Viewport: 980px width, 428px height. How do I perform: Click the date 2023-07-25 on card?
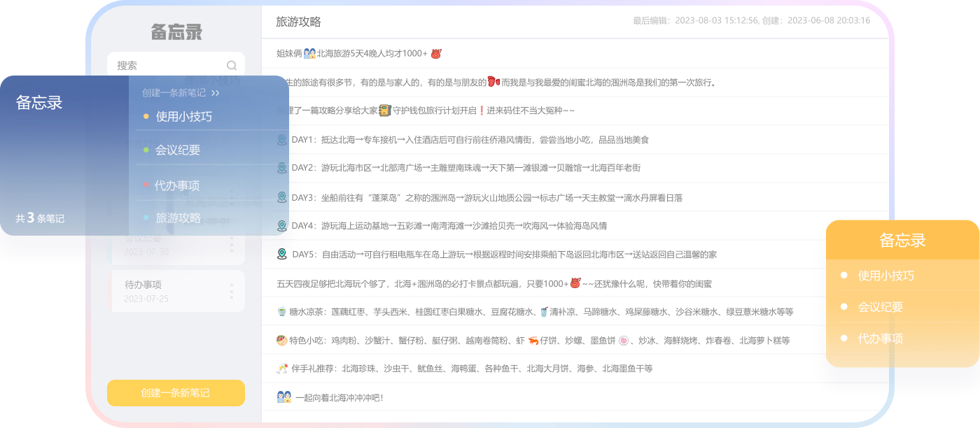pyautogui.click(x=146, y=299)
